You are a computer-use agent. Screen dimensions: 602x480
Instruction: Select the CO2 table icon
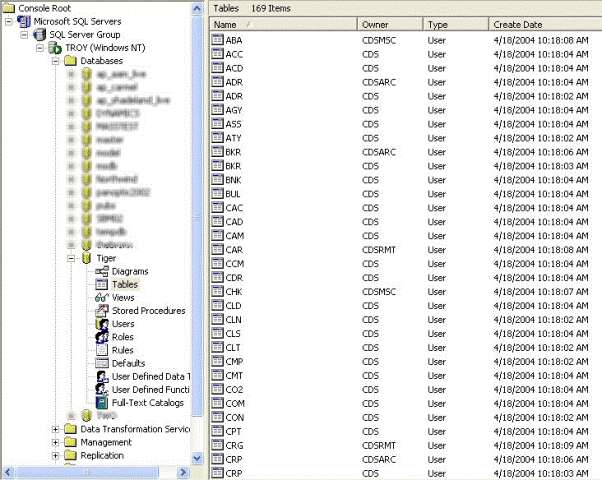tap(217, 389)
